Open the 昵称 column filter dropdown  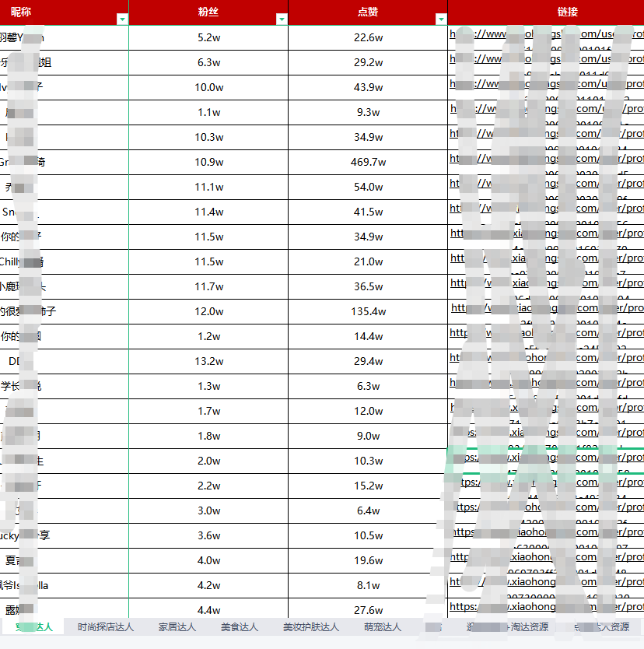pyautogui.click(x=121, y=19)
